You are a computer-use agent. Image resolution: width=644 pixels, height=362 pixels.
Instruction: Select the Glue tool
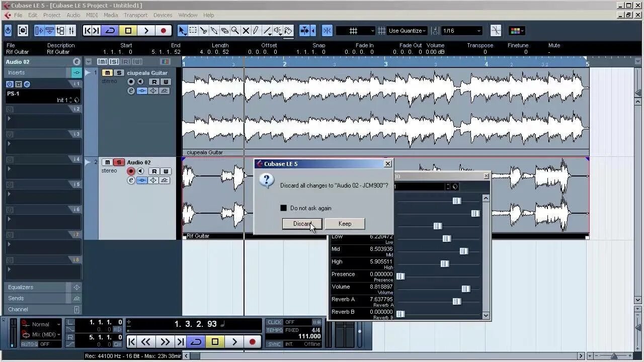pos(214,31)
